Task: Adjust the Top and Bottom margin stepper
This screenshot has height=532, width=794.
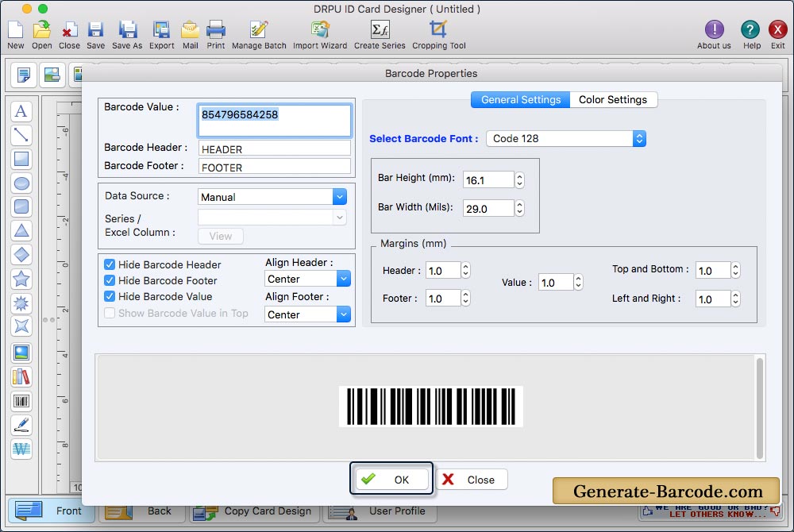Action: 736,270
